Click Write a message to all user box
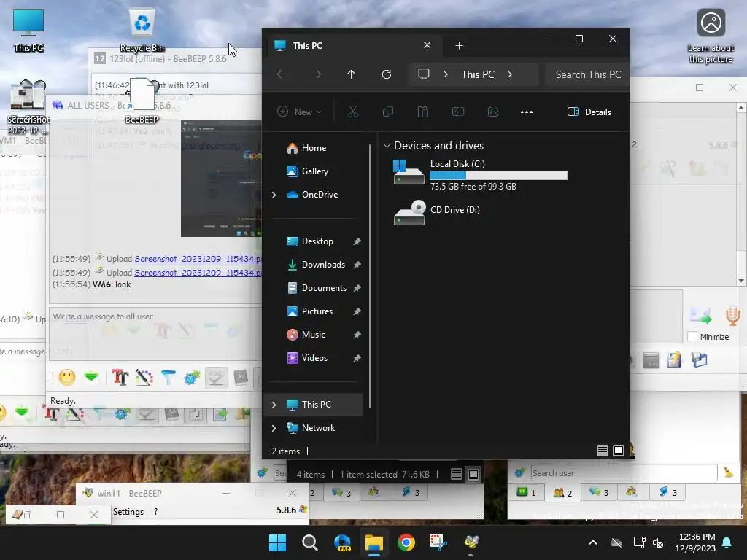This screenshot has width=747, height=560. (x=155, y=332)
